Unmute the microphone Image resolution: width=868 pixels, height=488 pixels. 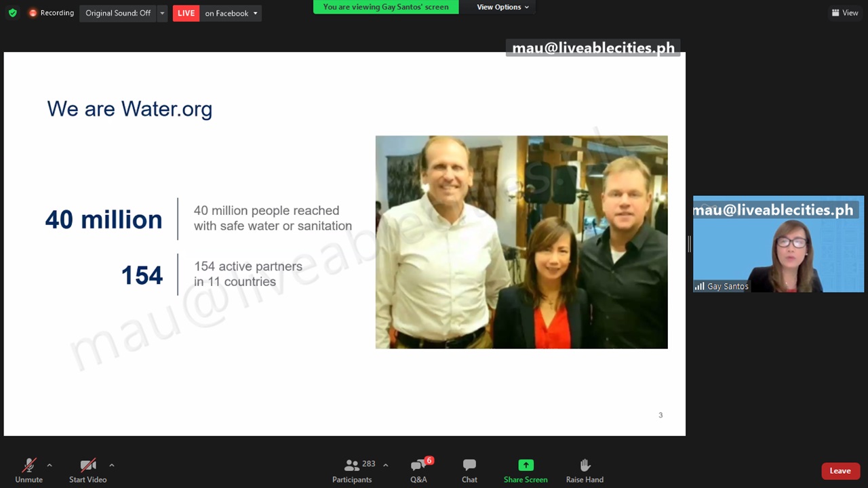(x=28, y=470)
